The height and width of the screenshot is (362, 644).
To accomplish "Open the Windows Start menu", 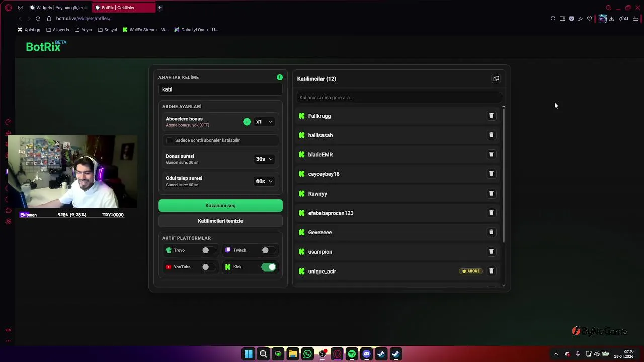I will click(x=248, y=354).
